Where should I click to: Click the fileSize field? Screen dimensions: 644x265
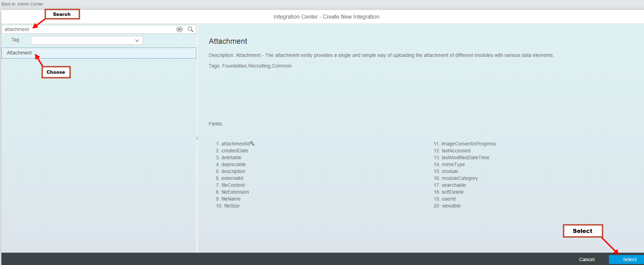pyautogui.click(x=232, y=206)
